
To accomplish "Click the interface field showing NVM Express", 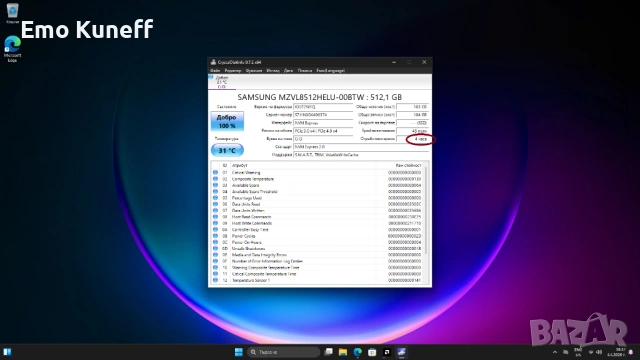I will [323, 123].
